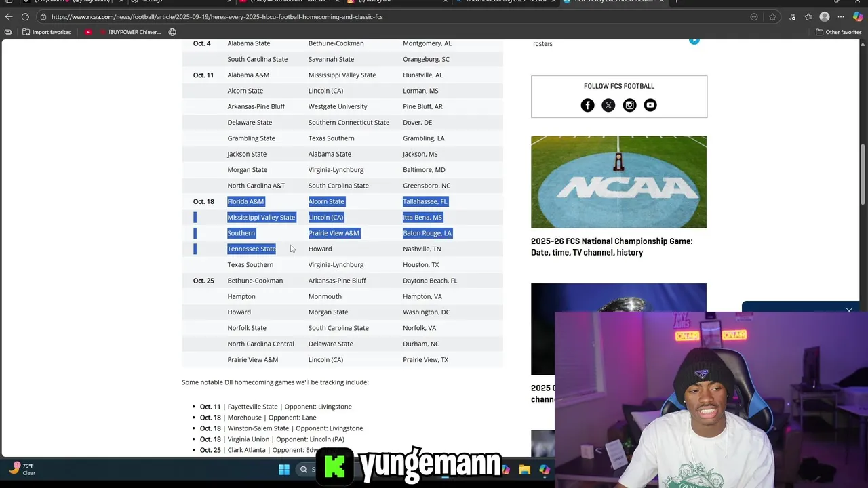
Task: Click Winston-Salem State homecoming bullet
Action: 281,428
